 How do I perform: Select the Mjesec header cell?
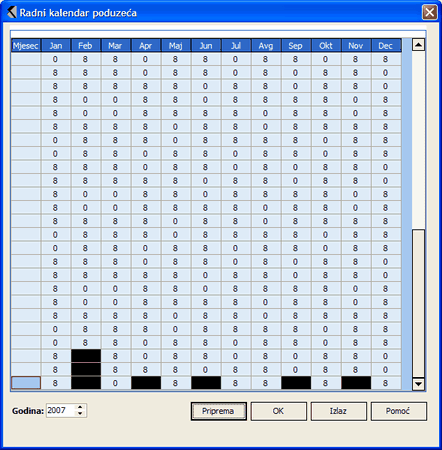26,45
